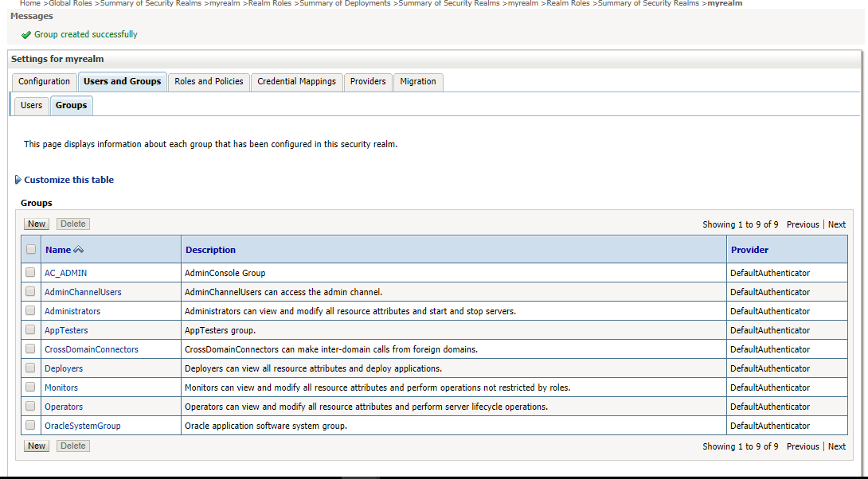The height and width of the screenshot is (479, 868).
Task: Open the AdminChannelUsers group link
Action: pos(83,292)
